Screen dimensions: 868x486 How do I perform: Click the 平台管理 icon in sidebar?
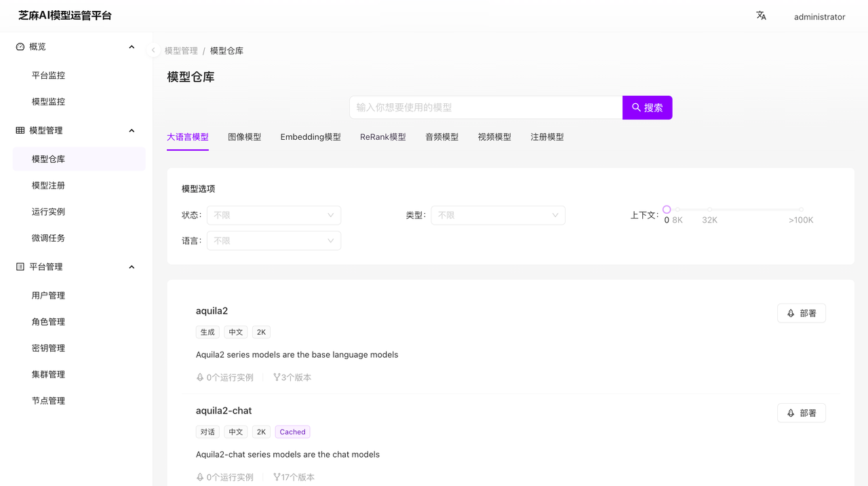(x=20, y=267)
